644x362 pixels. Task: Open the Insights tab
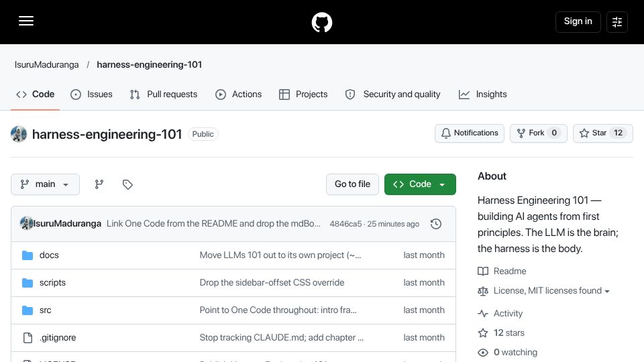(x=483, y=95)
